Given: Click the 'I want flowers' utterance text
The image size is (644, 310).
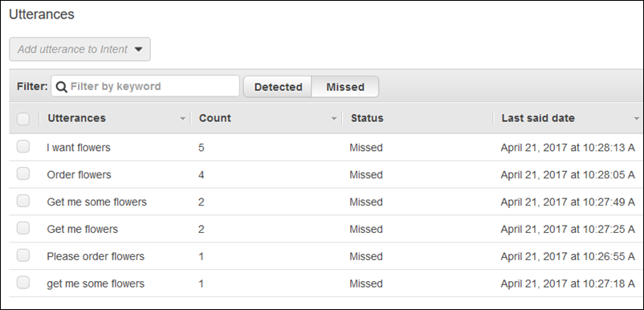Looking at the screenshot, I should pyautogui.click(x=79, y=148).
